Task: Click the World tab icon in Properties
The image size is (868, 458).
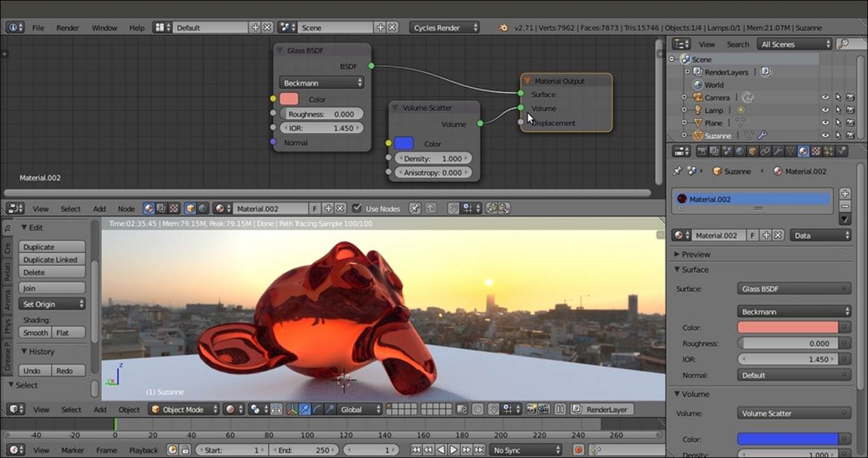Action: click(x=740, y=151)
